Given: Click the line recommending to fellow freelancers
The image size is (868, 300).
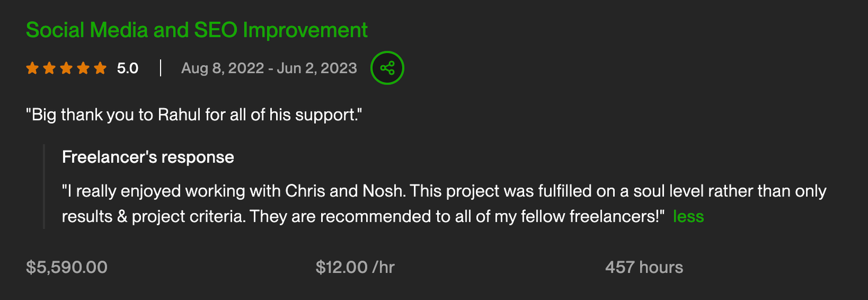Looking at the screenshot, I should click(x=362, y=216).
